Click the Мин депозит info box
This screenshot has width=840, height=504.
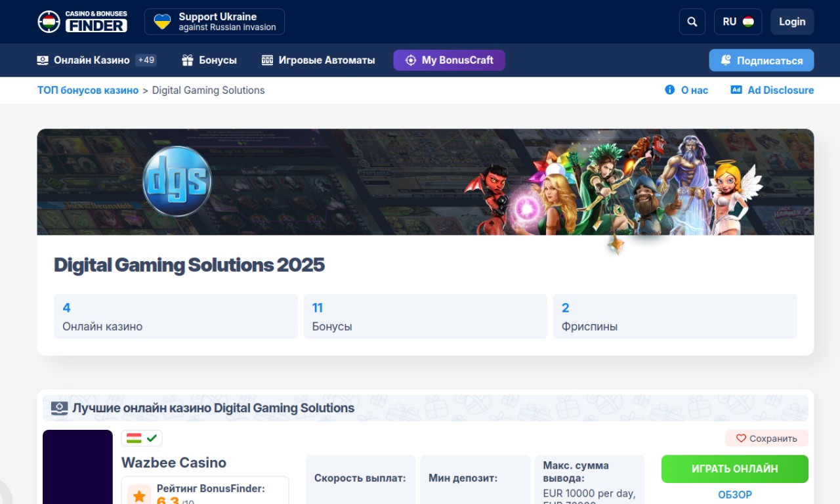pos(475,480)
